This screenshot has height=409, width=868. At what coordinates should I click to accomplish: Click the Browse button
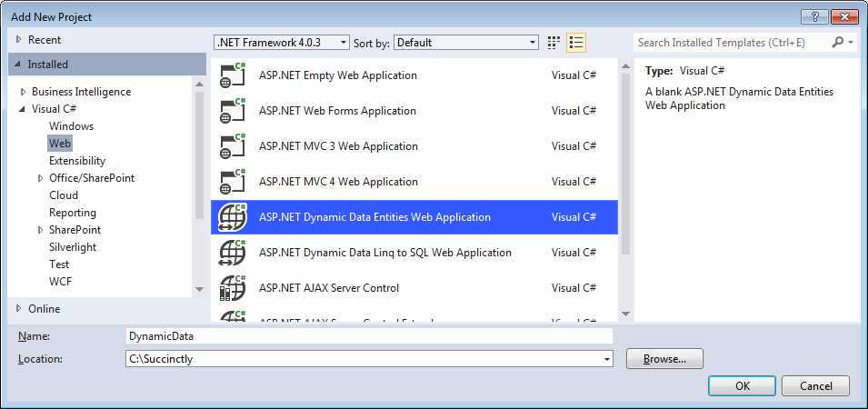coord(664,359)
